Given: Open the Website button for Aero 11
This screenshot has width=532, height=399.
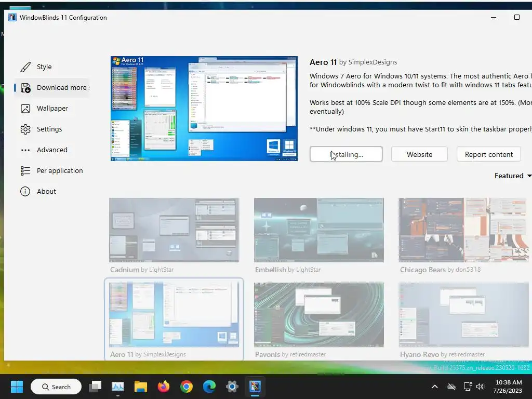Looking at the screenshot, I should point(419,154).
